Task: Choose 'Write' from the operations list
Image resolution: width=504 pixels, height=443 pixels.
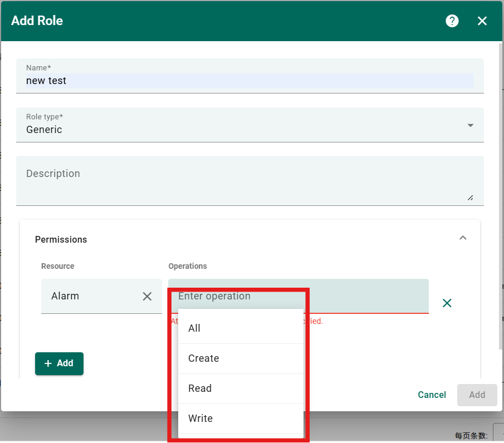Action: [x=241, y=419]
